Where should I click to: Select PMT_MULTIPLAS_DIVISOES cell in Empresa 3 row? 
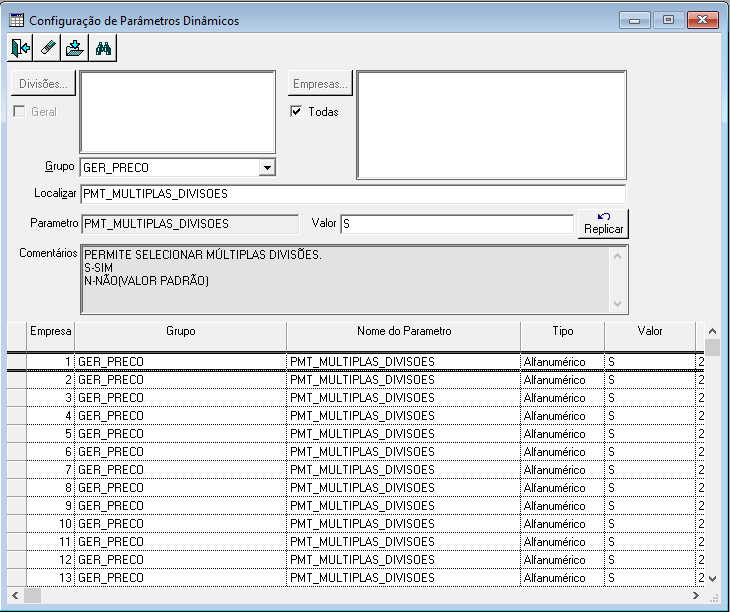pyautogui.click(x=404, y=398)
